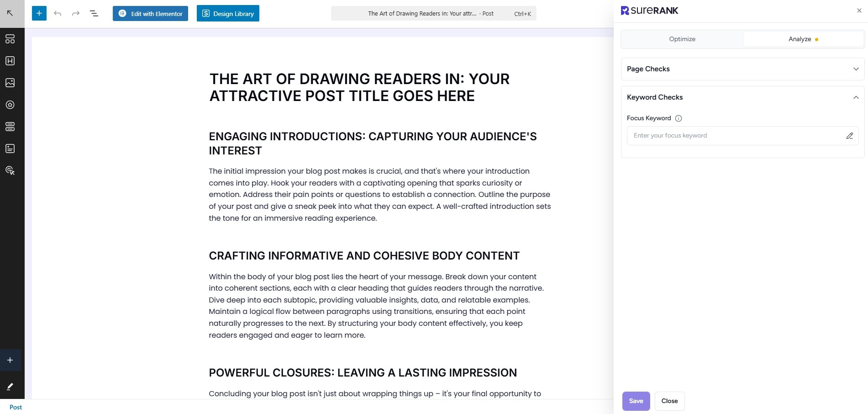Image resolution: width=868 pixels, height=414 pixels.
Task: Click the cursor target sidebar icon
Action: click(x=10, y=170)
